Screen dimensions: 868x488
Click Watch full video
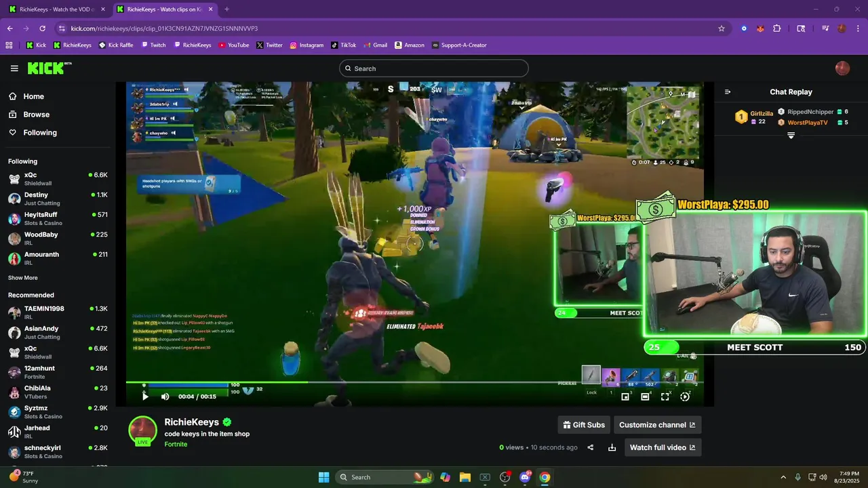pyautogui.click(x=663, y=447)
